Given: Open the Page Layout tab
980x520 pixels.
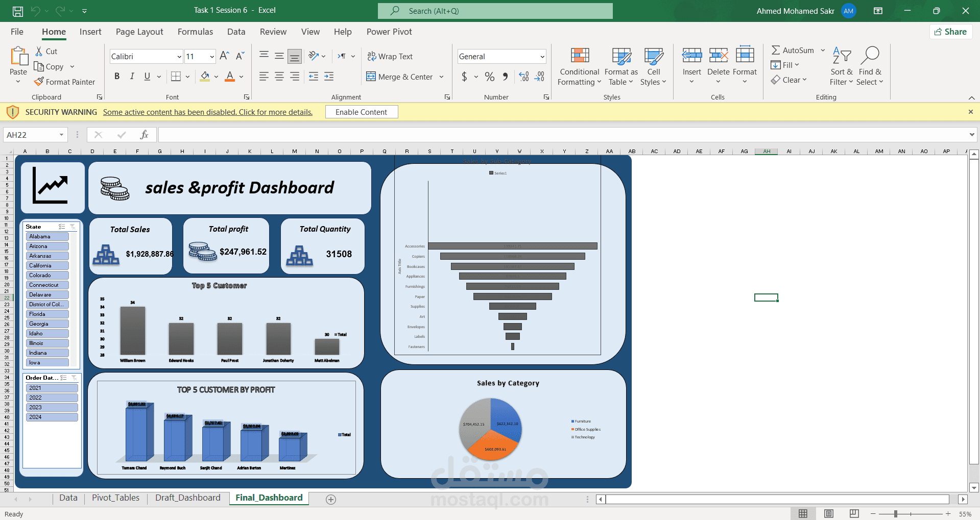Looking at the screenshot, I should pos(139,32).
